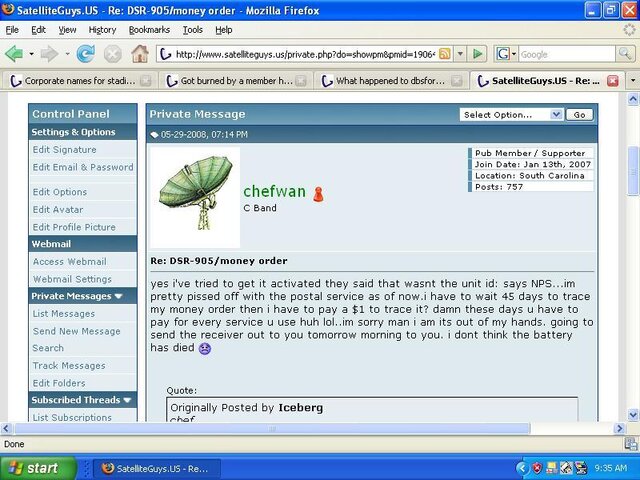Open the History menu
The width and height of the screenshot is (640, 480).
click(102, 30)
